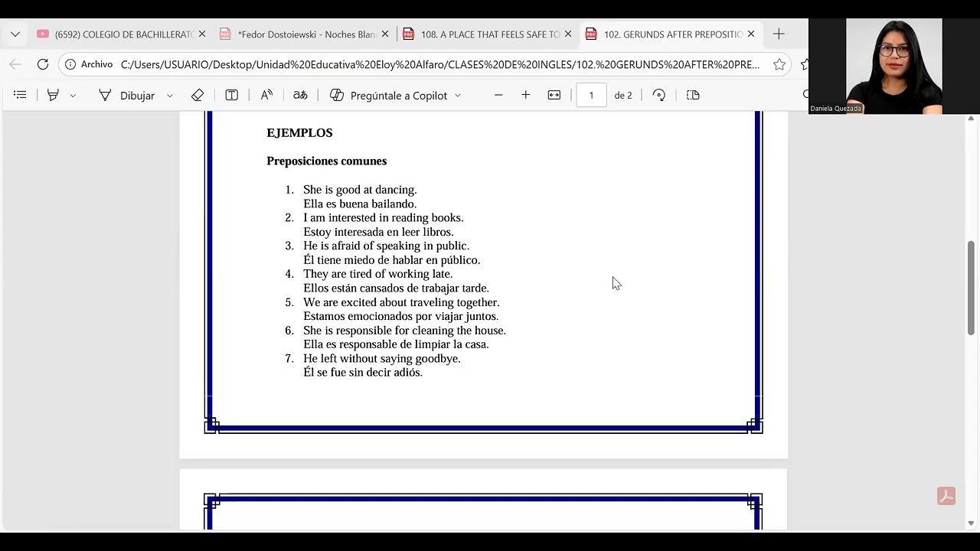Screen dimensions: 980x551
Task: Click 'Ellos están cansados de trabajar tarde.'
Action: coord(396,288)
